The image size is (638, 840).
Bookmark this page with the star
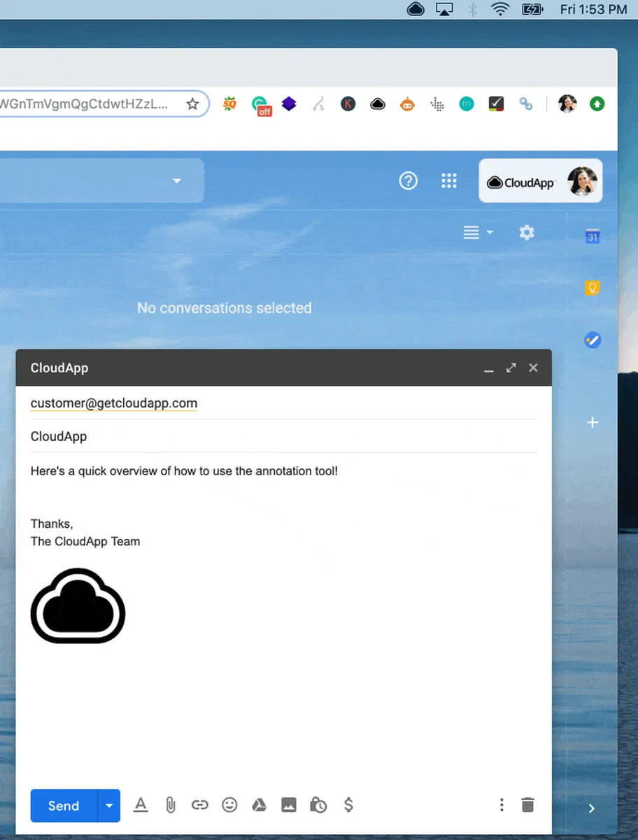click(192, 104)
